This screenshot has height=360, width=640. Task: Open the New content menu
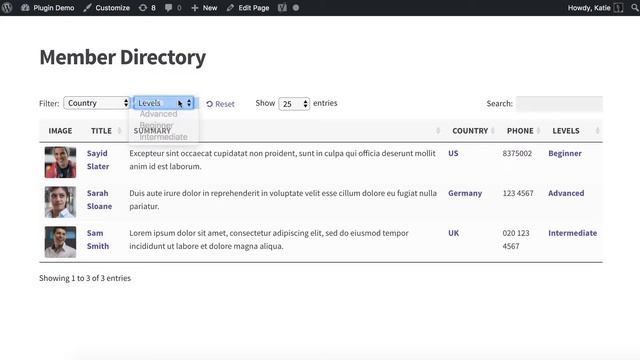click(204, 8)
